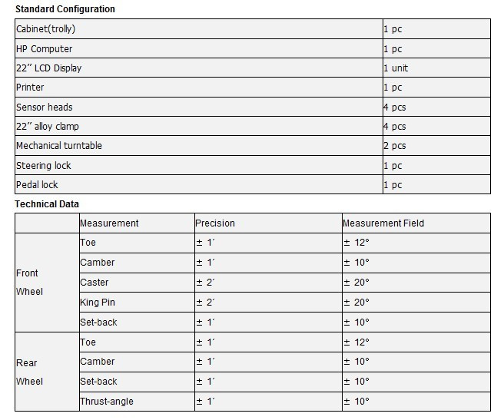Click the Precision column header
The height and width of the screenshot is (420, 504).
click(268, 223)
